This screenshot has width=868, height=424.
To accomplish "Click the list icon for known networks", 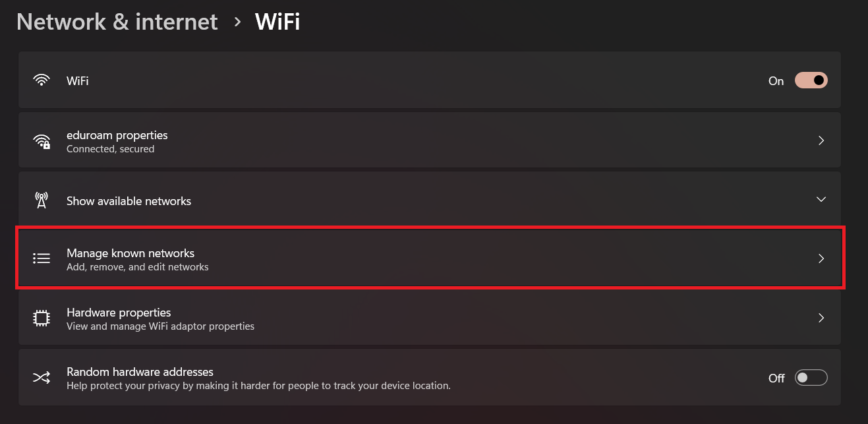I will coord(42,258).
